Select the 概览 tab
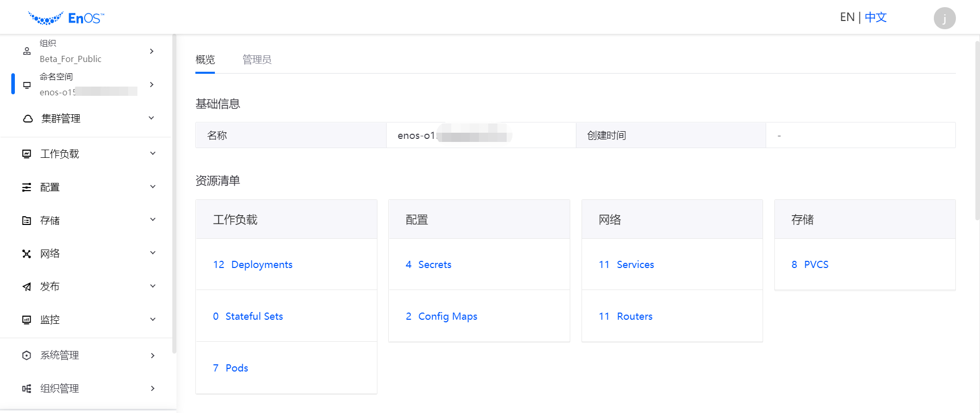Image resolution: width=980 pixels, height=413 pixels. click(x=205, y=60)
